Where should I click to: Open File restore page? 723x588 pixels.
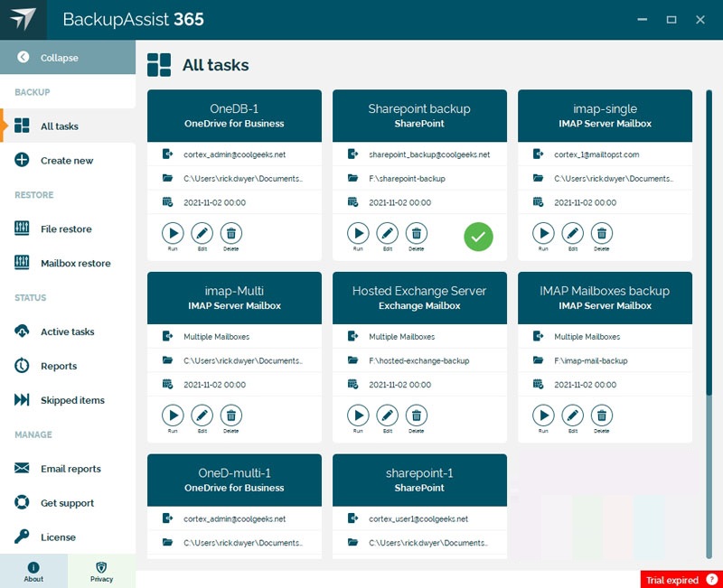[66, 229]
